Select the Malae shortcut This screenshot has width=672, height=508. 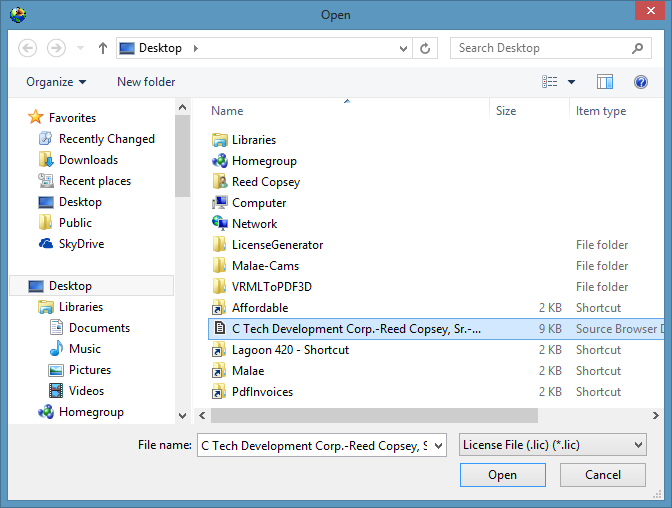pyautogui.click(x=248, y=371)
